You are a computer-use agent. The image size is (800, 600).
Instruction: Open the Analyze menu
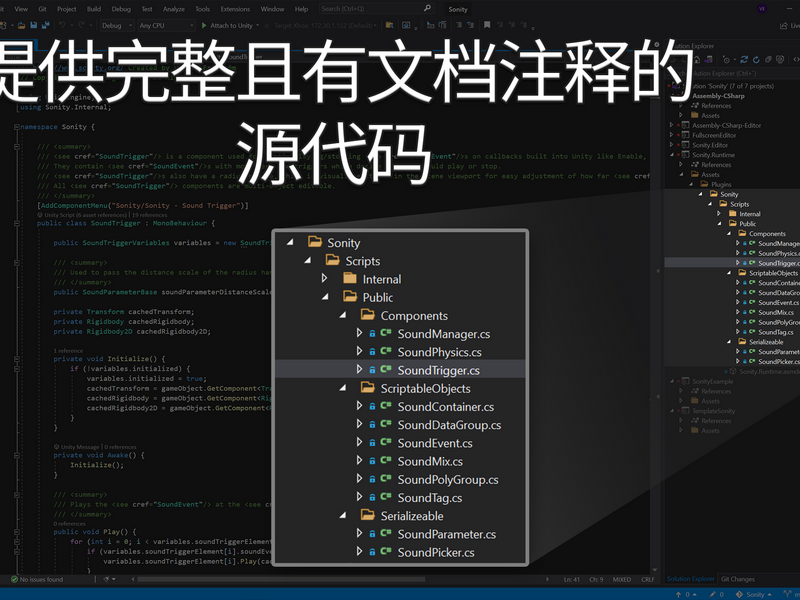pos(173,9)
